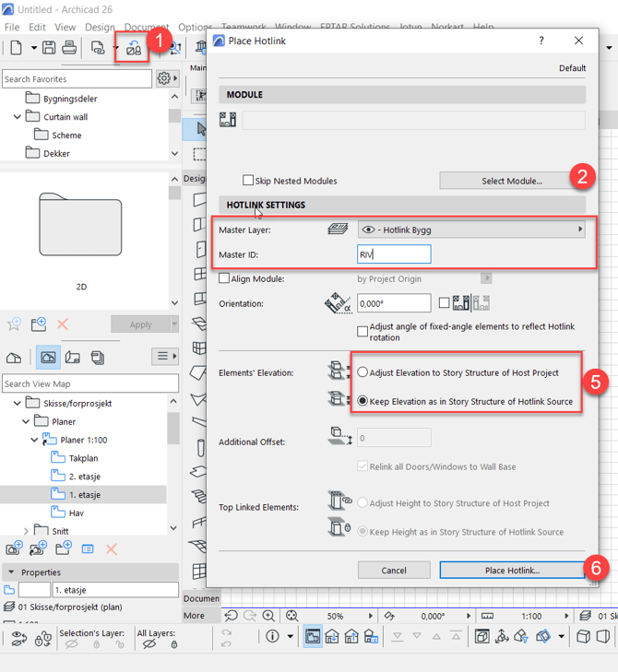
Task: Open the Master Layer Hotlink Bygg dropdown
Action: [x=471, y=230]
